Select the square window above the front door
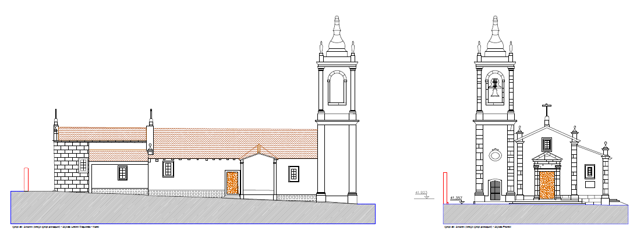644x241 pixels. (547, 144)
